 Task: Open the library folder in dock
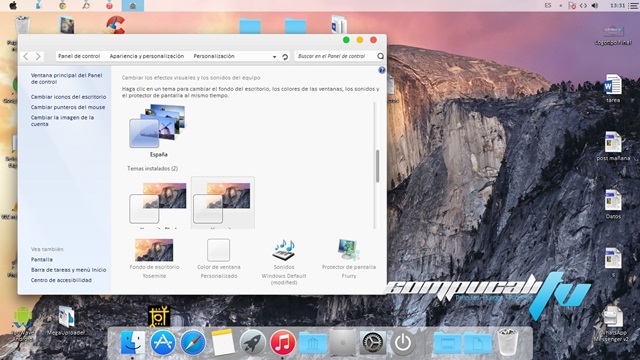point(313,343)
